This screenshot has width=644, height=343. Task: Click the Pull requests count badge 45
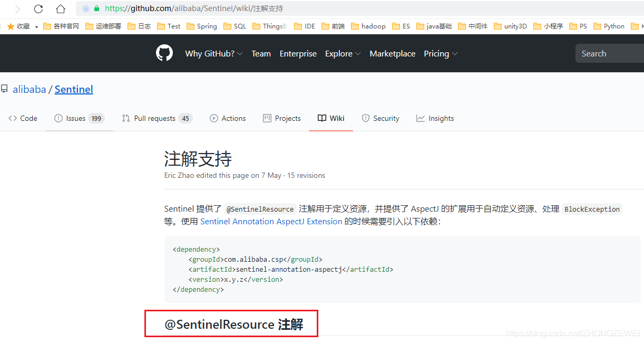click(x=186, y=118)
